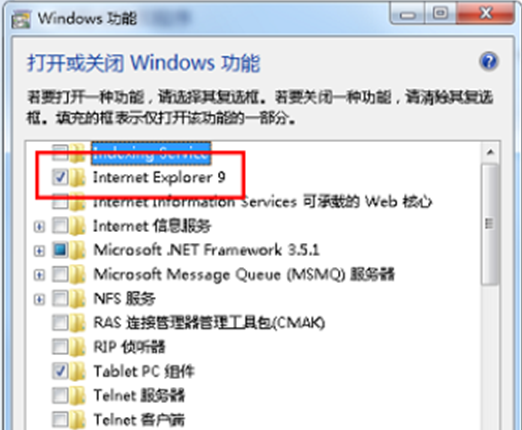Click the RIP 侦听器 folder icon
The height and width of the screenshot is (430, 522).
[77, 347]
